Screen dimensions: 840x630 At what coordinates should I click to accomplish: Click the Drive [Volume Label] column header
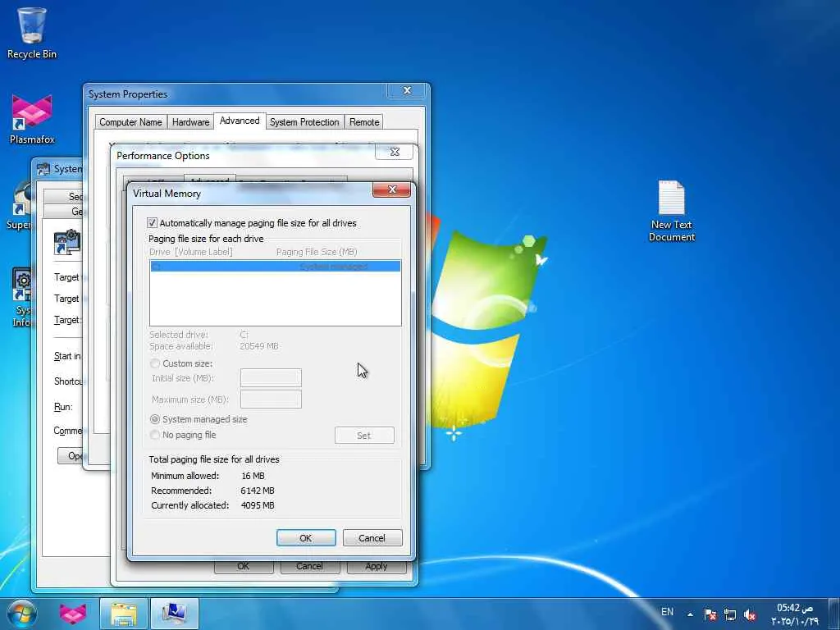[191, 252]
